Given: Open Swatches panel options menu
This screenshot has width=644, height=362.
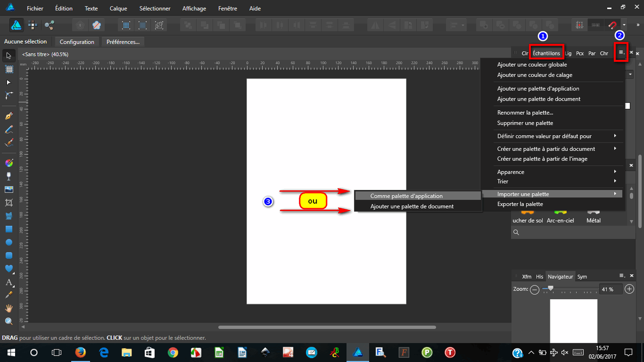Looking at the screenshot, I should [622, 52].
